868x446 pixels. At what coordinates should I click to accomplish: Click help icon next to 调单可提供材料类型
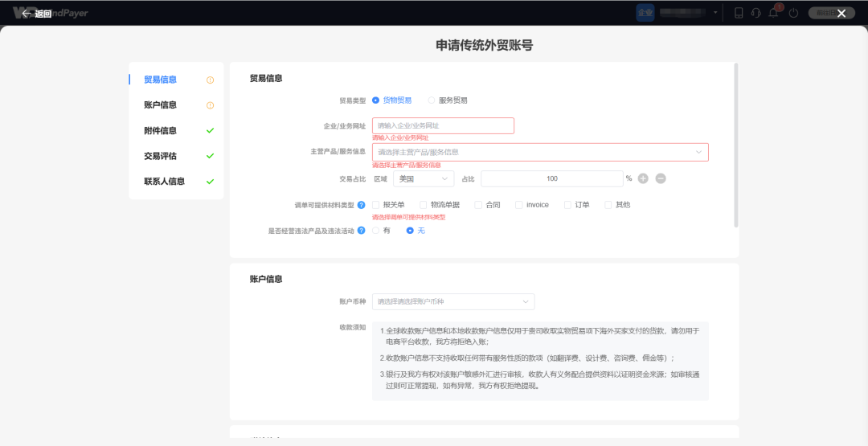[x=361, y=205]
